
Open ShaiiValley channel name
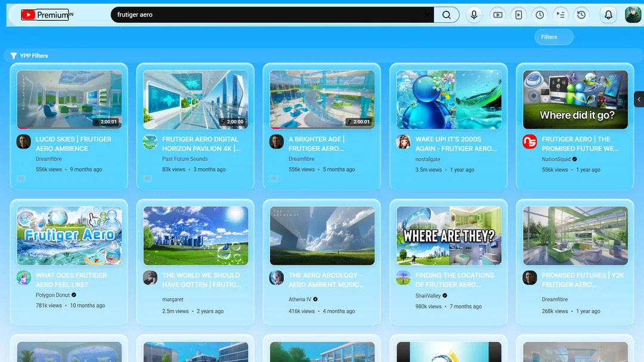point(428,295)
